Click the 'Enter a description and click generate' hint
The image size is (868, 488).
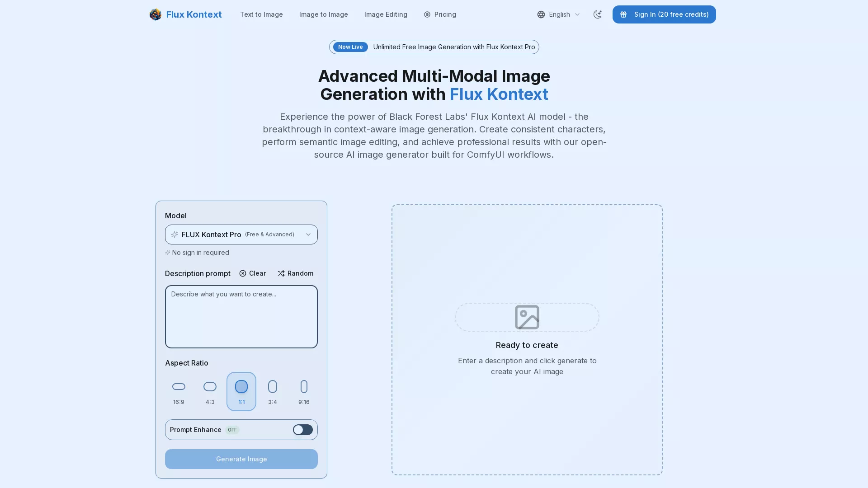[527, 366]
